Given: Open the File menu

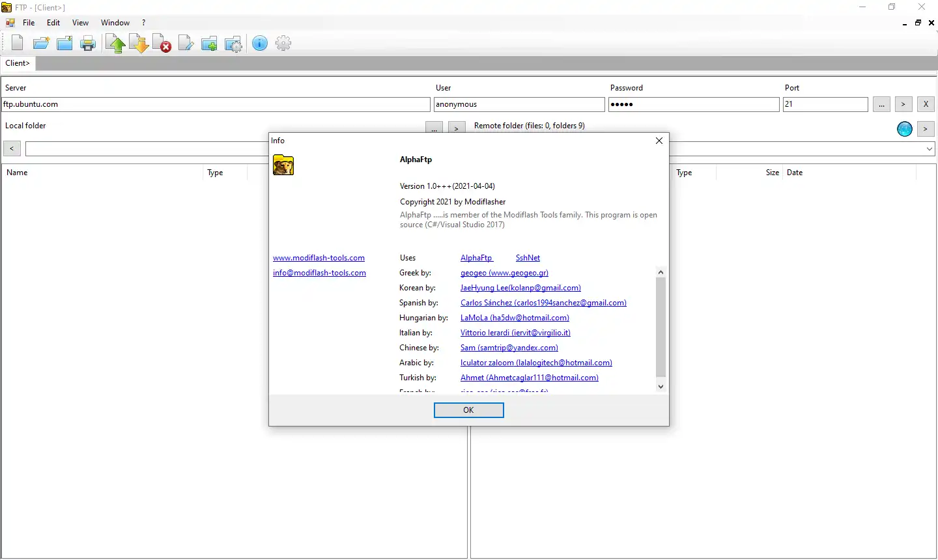Looking at the screenshot, I should (x=29, y=23).
